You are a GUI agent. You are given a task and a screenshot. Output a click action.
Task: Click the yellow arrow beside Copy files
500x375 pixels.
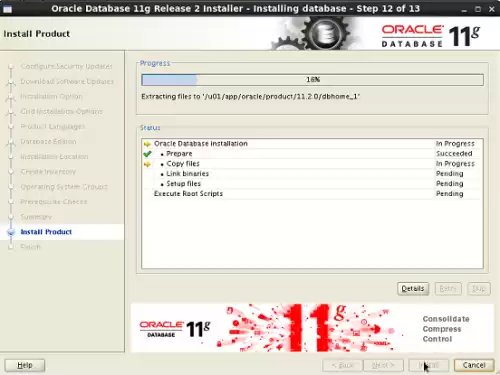point(147,164)
